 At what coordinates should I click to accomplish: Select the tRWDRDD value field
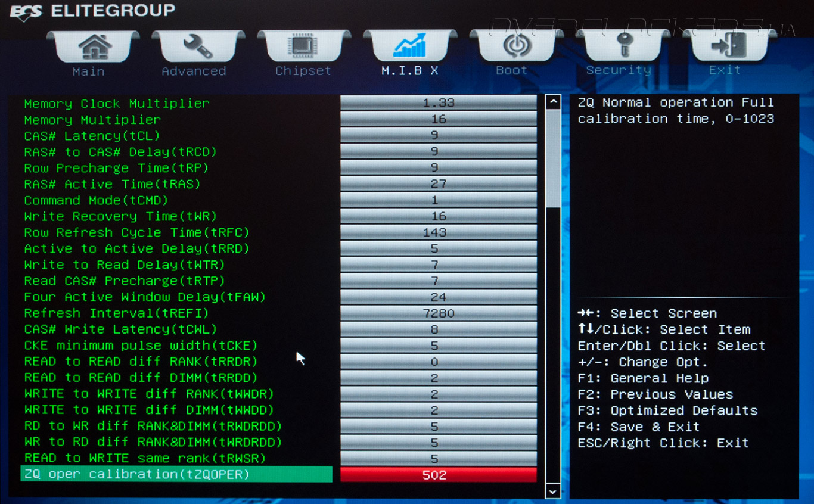click(439, 426)
